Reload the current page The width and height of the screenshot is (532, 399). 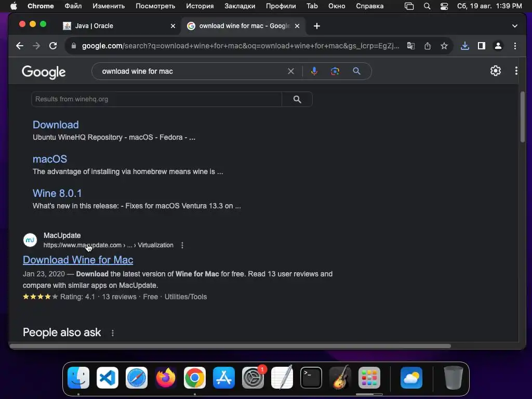[x=53, y=46]
